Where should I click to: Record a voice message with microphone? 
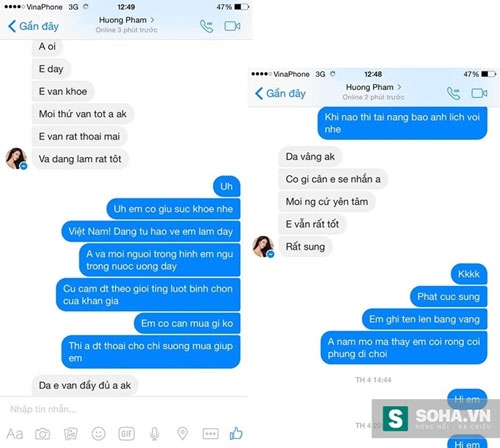click(154, 434)
